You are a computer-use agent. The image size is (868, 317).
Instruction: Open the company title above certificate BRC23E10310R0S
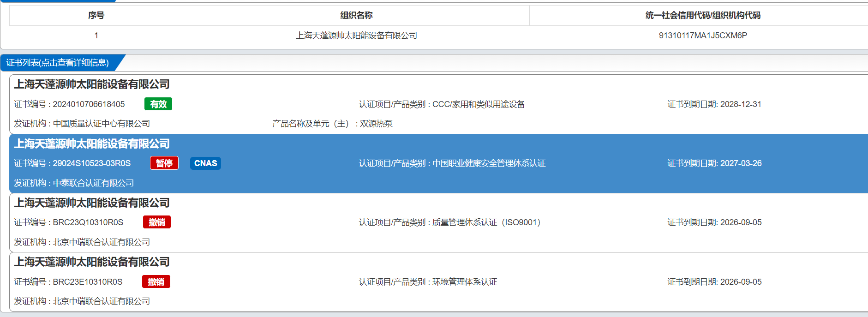pos(92,262)
